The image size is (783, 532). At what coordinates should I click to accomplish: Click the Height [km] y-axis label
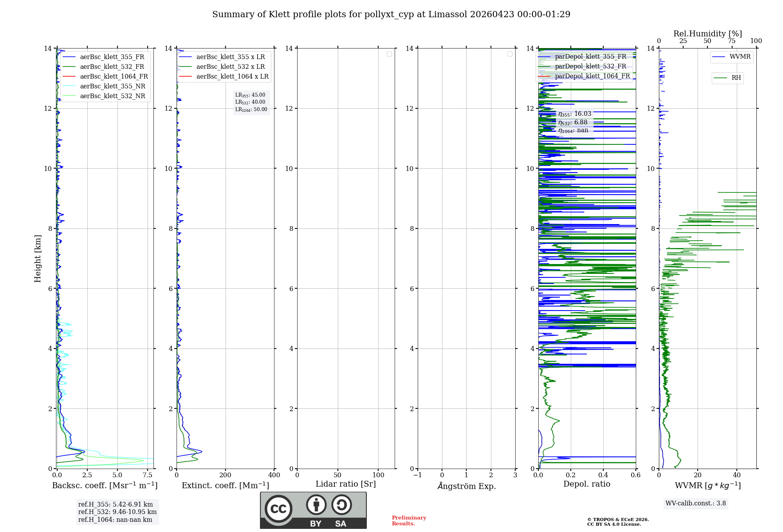(x=38, y=259)
